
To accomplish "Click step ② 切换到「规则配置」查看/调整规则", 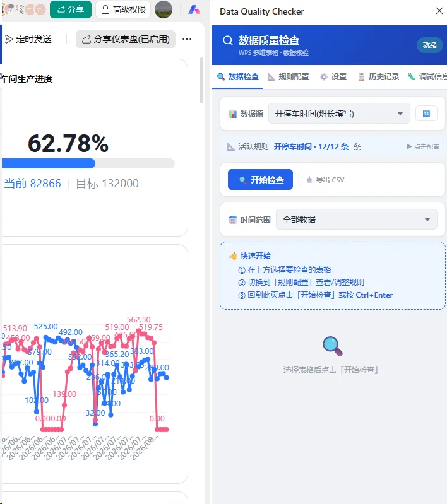I will click(301, 283).
